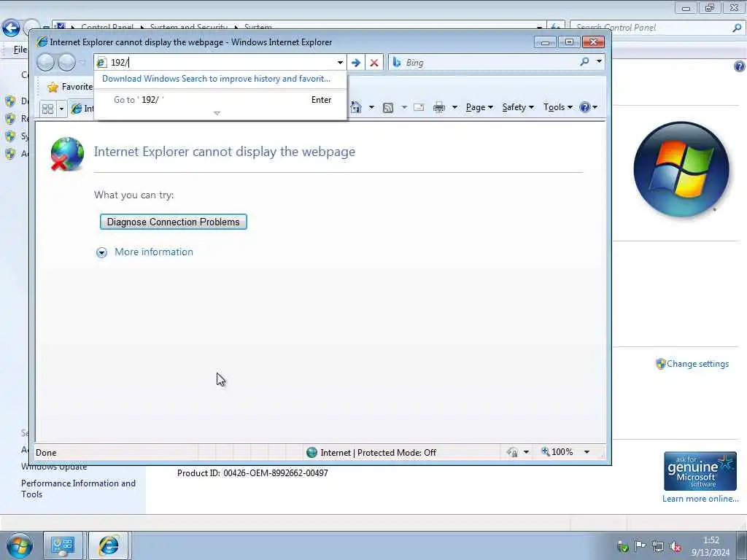Click the 100% zoom level button
The height and width of the screenshot is (560, 747).
click(x=557, y=452)
